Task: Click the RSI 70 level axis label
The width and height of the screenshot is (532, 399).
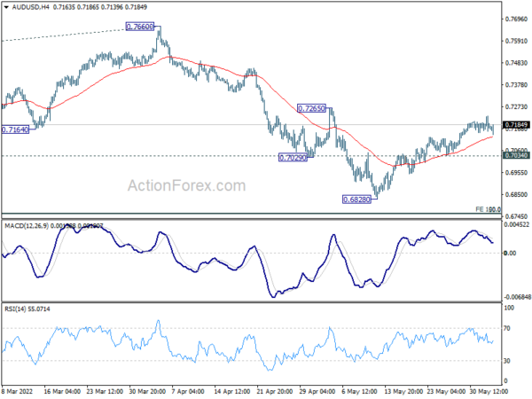Action: pos(507,328)
